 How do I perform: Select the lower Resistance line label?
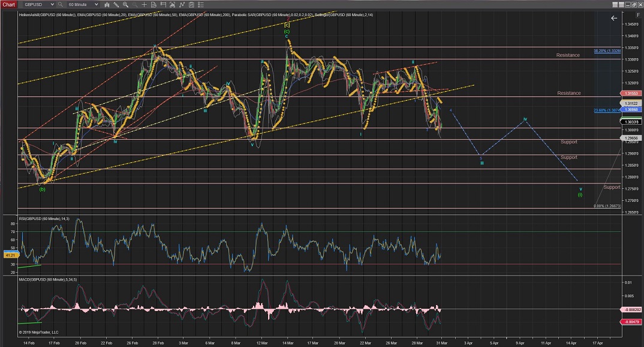[569, 93]
